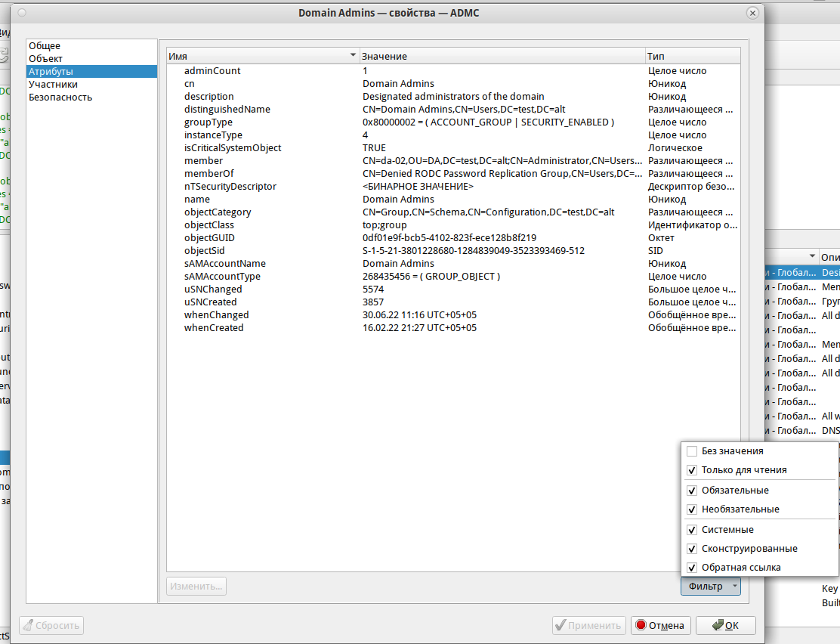The height and width of the screenshot is (644, 840).
Task: Confirm with the OK button
Action: 725,625
